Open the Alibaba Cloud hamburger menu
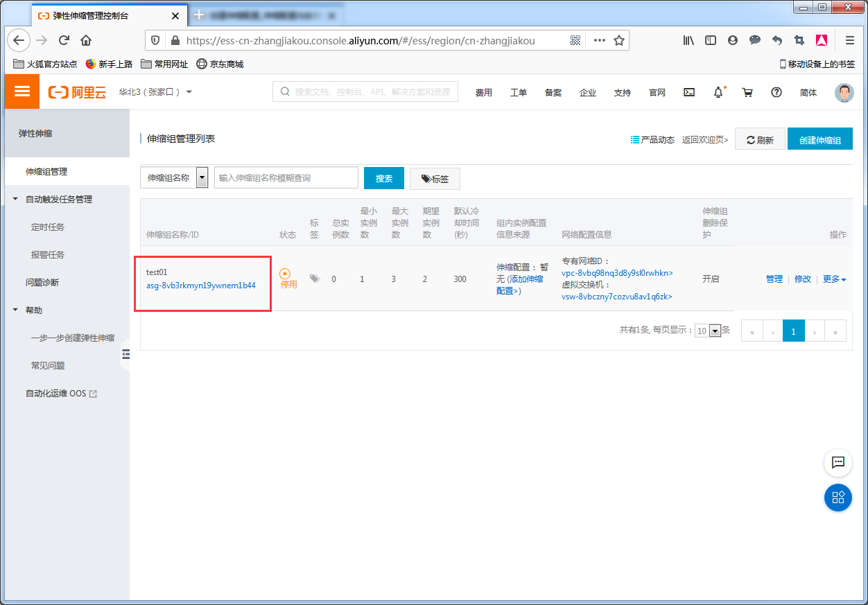The image size is (868, 605). (x=22, y=92)
